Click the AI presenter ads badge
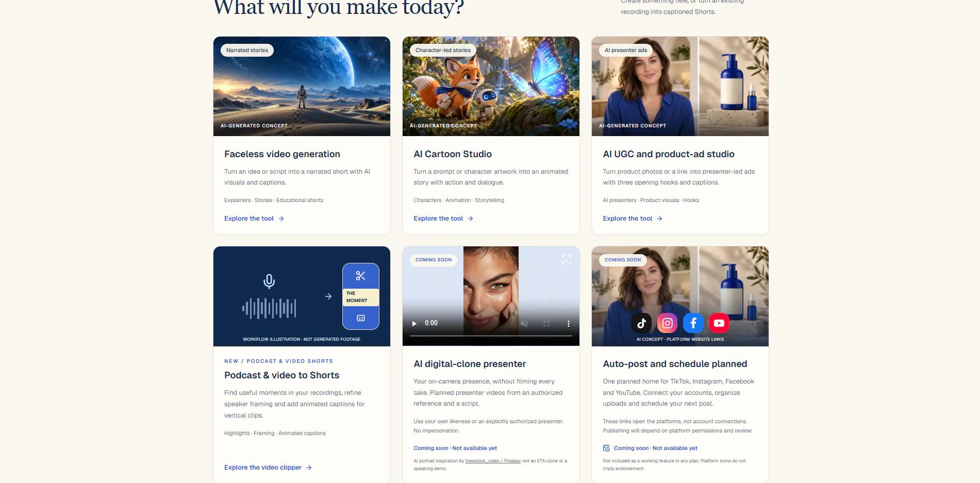 coord(626,51)
